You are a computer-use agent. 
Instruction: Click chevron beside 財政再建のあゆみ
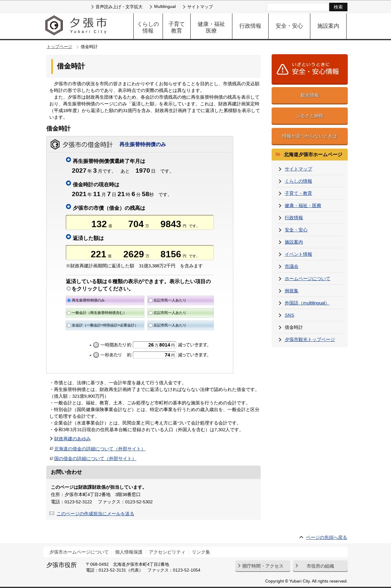point(51,438)
